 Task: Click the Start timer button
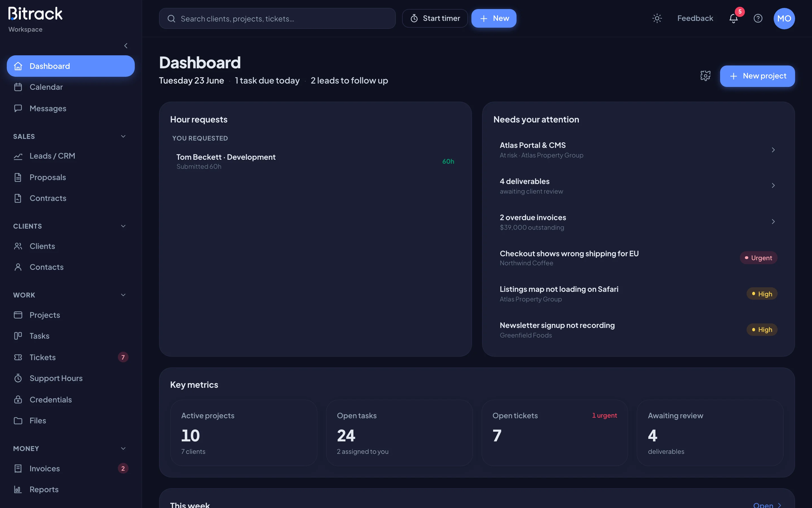pyautogui.click(x=435, y=18)
